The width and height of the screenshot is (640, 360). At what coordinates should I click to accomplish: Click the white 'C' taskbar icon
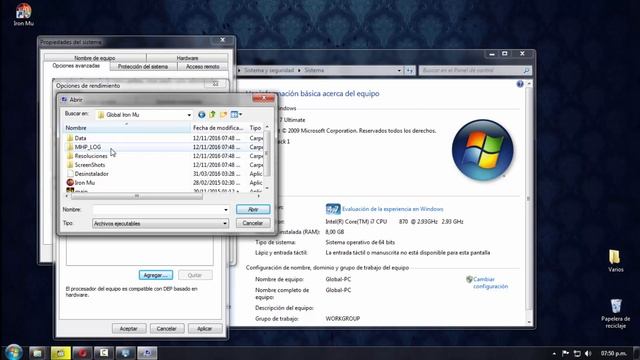point(104,353)
